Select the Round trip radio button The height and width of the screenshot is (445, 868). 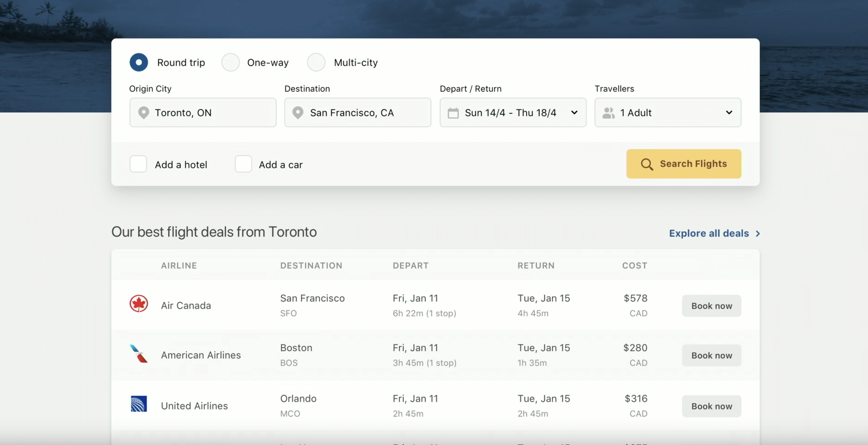point(139,63)
